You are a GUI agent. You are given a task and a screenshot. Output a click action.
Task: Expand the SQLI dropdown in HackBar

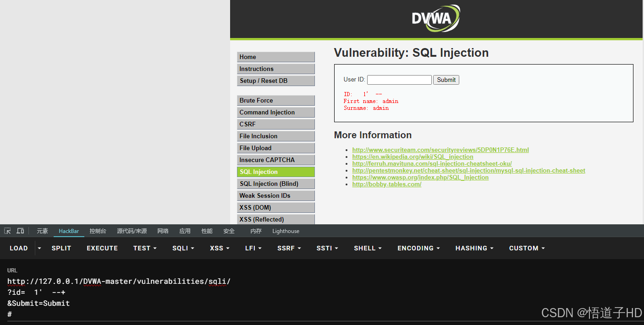[x=183, y=248]
